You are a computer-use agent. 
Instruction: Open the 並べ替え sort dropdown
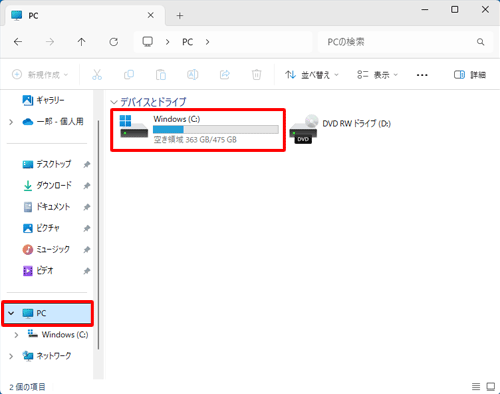312,75
